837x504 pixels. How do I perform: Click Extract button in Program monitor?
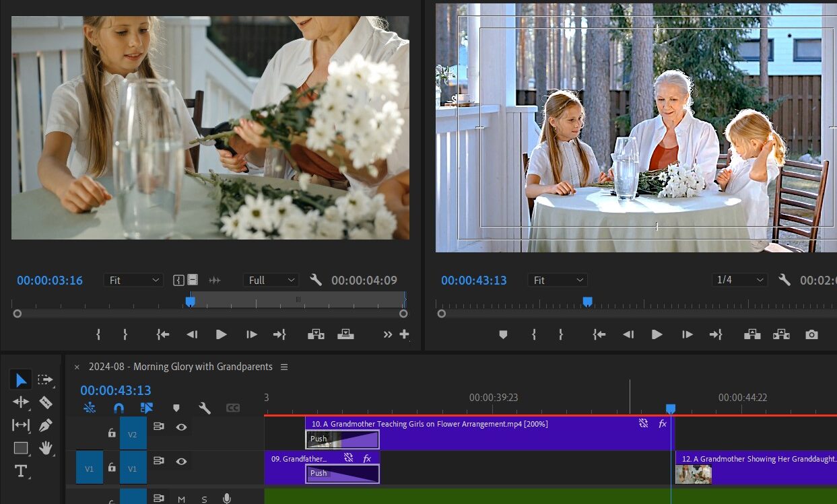781,334
